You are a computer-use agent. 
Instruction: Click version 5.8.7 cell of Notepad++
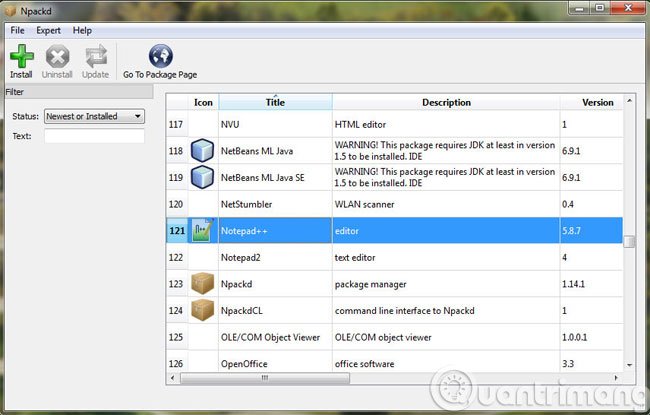592,231
